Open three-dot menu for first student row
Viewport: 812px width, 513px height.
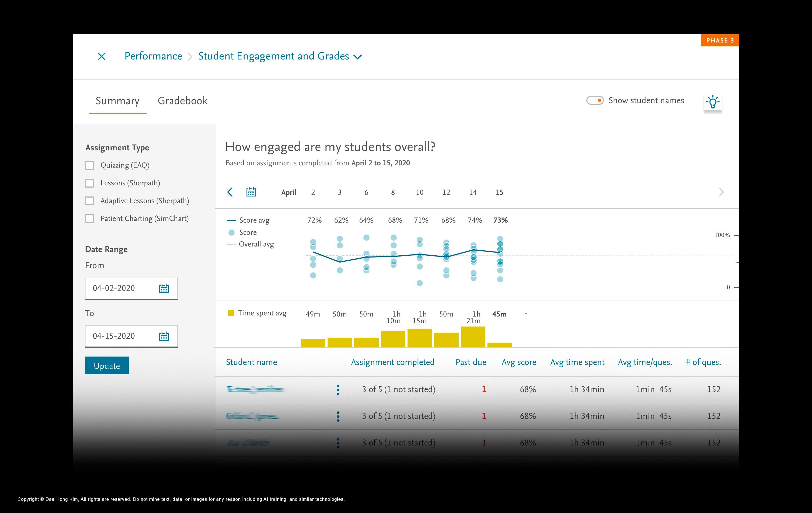[338, 390]
